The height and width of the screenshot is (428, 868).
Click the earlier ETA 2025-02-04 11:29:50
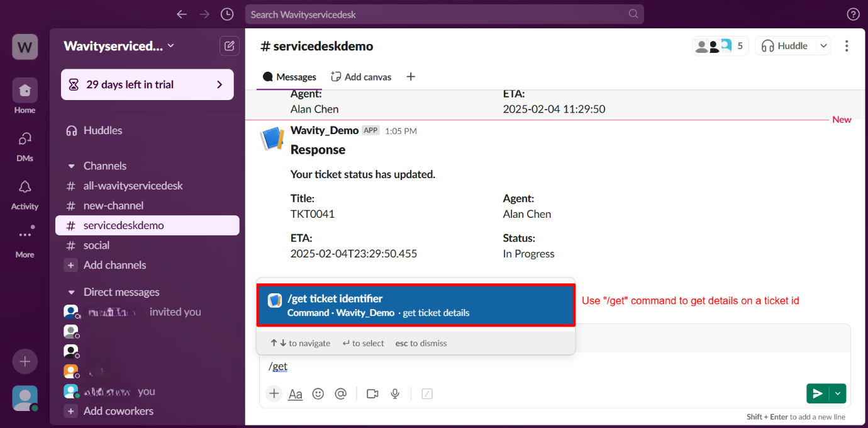[x=554, y=109]
